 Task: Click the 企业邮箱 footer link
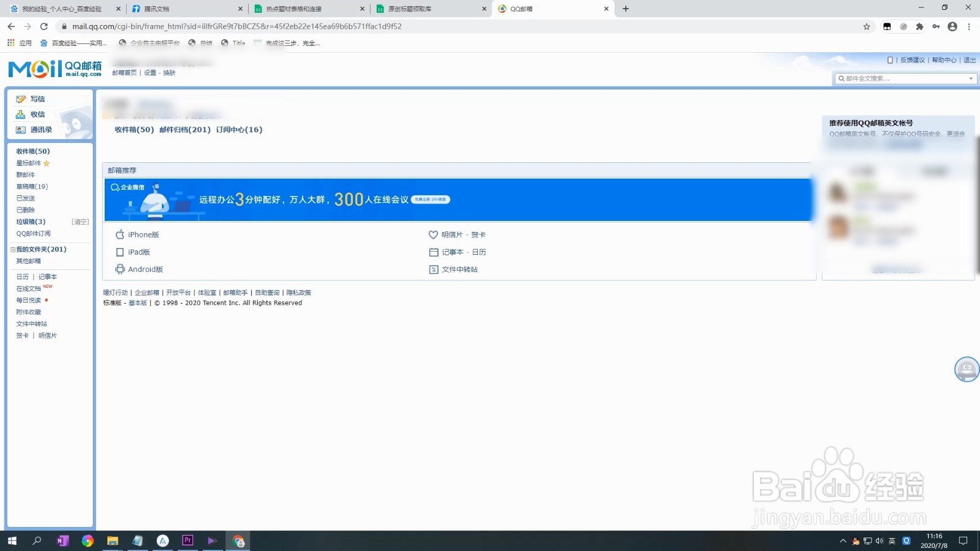click(x=147, y=293)
